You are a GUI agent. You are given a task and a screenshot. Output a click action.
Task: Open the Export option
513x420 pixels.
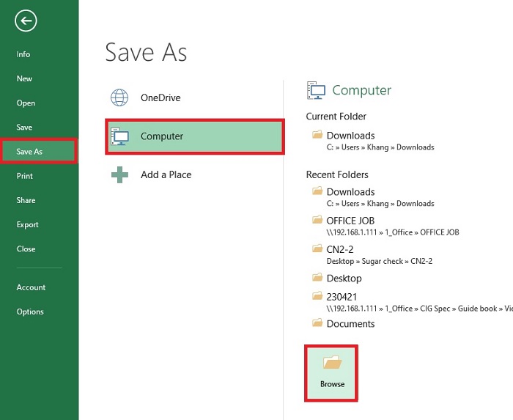(x=27, y=225)
